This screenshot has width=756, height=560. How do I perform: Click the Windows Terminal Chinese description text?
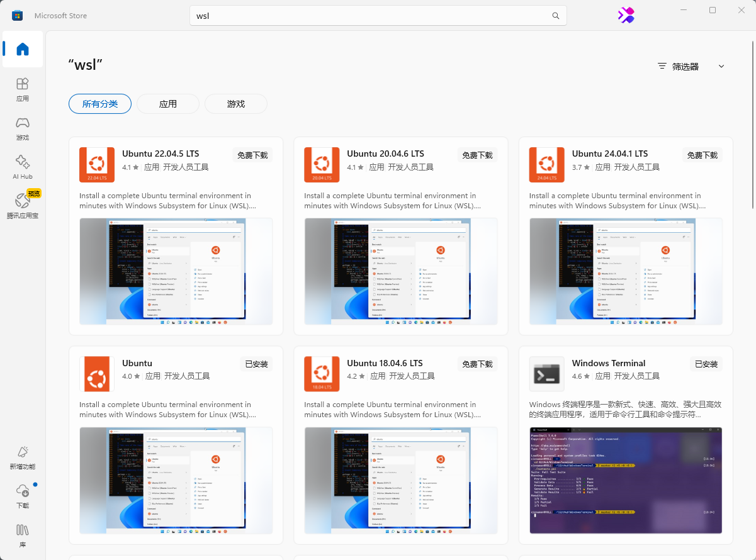click(626, 410)
